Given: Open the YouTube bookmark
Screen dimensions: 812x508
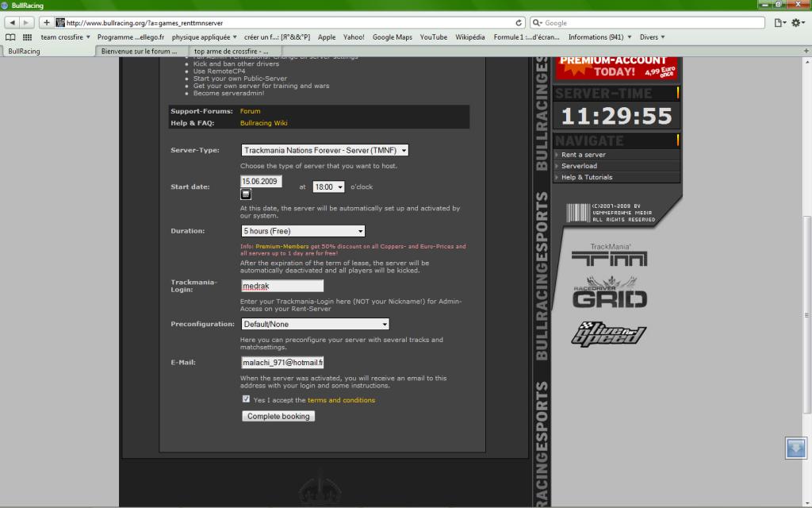Looking at the screenshot, I should (434, 37).
